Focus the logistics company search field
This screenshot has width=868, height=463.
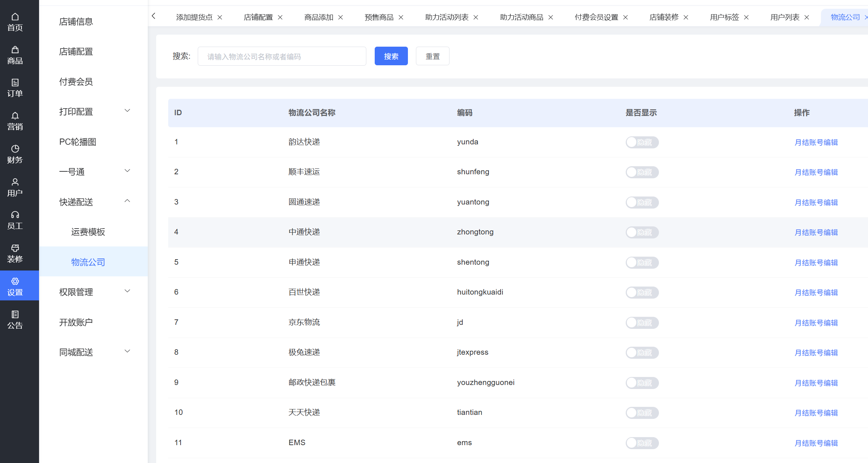pos(282,57)
